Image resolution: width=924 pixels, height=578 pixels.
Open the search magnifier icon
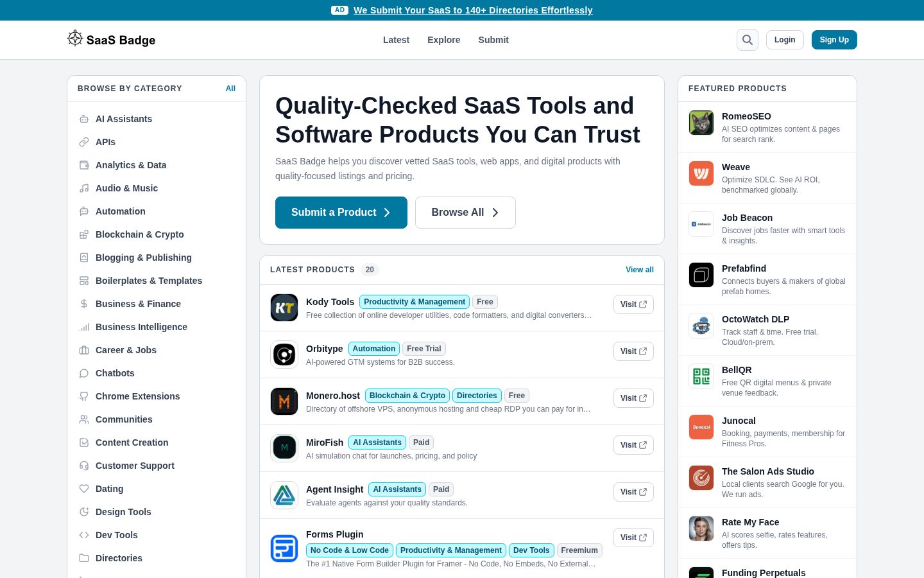point(748,40)
